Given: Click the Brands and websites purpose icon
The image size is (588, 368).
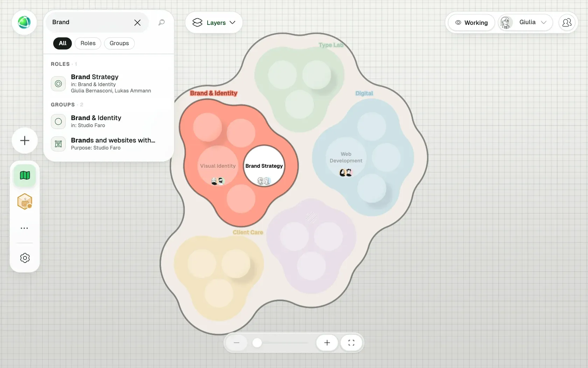Looking at the screenshot, I should coord(58,144).
